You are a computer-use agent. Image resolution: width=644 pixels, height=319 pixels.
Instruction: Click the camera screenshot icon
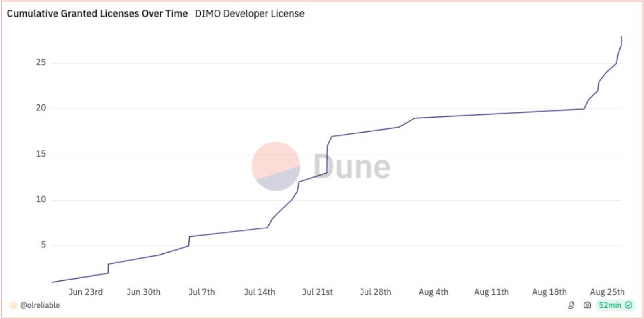587,305
